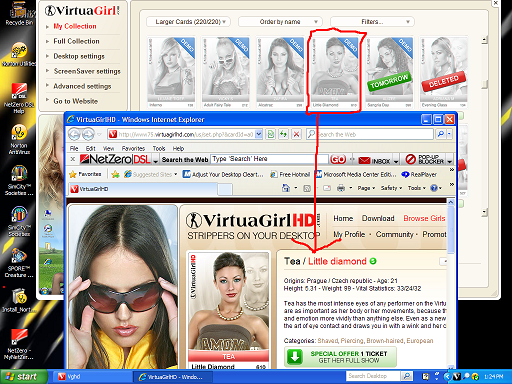
Task: Open Norton AntiVirus desktop icon
Action: (x=19, y=139)
